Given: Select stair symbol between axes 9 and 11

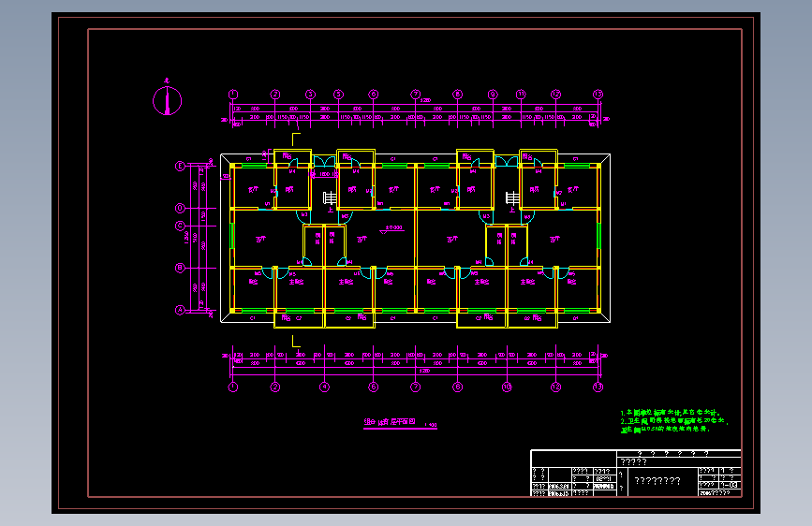Looking at the screenshot, I should 512,198.
